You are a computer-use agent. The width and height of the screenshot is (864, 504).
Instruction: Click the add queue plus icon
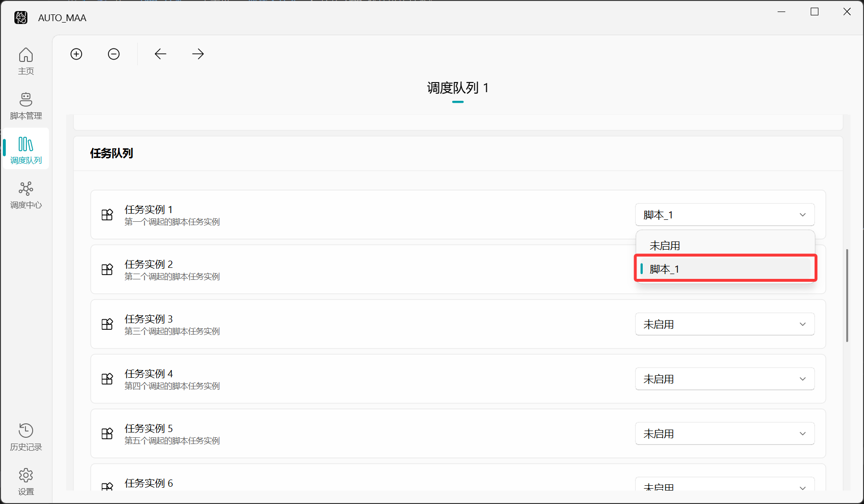click(x=76, y=54)
